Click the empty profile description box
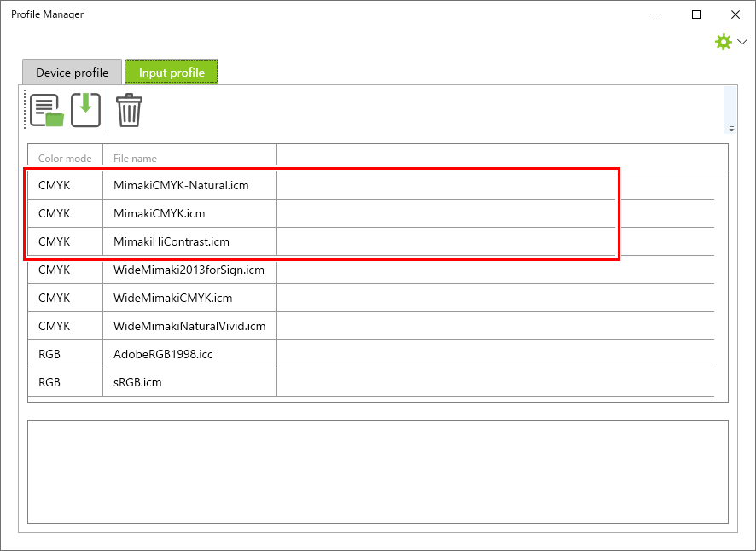Screen dimensions: 756x551 coord(377,471)
